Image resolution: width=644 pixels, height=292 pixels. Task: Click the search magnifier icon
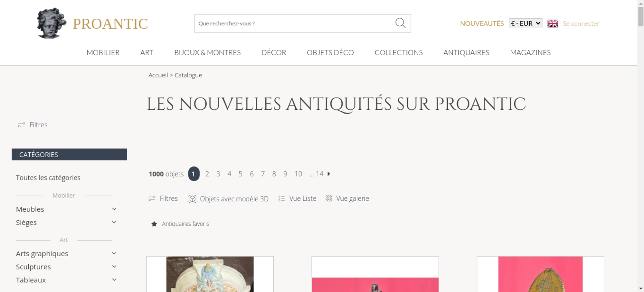tap(400, 23)
